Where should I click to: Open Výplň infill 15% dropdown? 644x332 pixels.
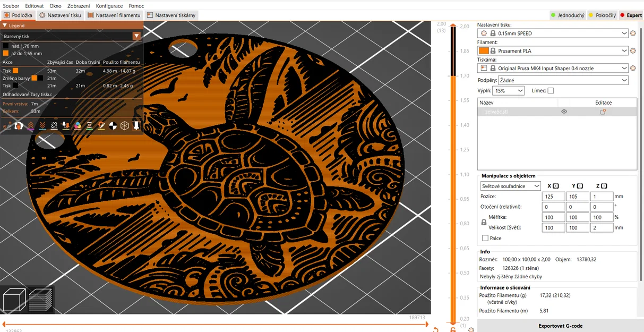(509, 91)
